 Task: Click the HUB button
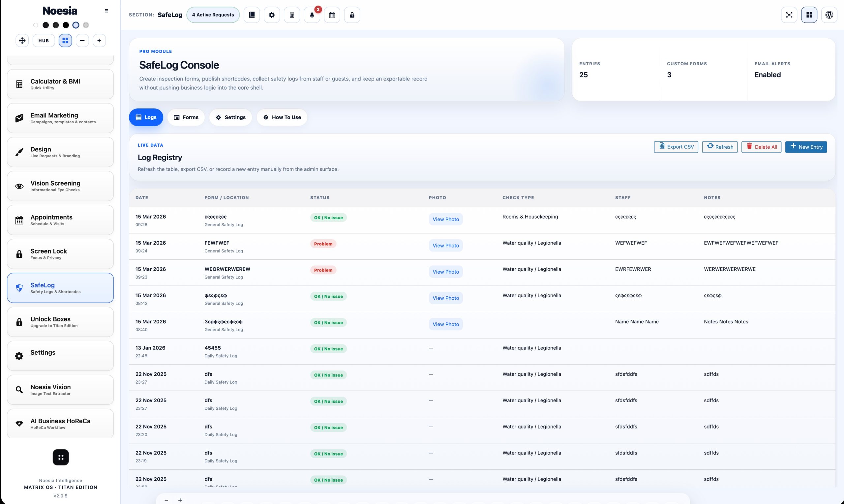coord(44,41)
